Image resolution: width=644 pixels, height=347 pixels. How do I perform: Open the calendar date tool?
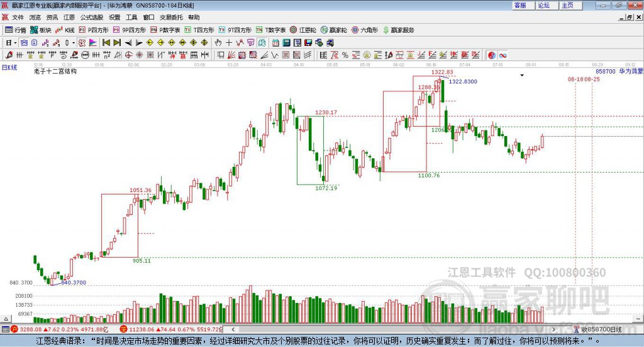point(275,43)
